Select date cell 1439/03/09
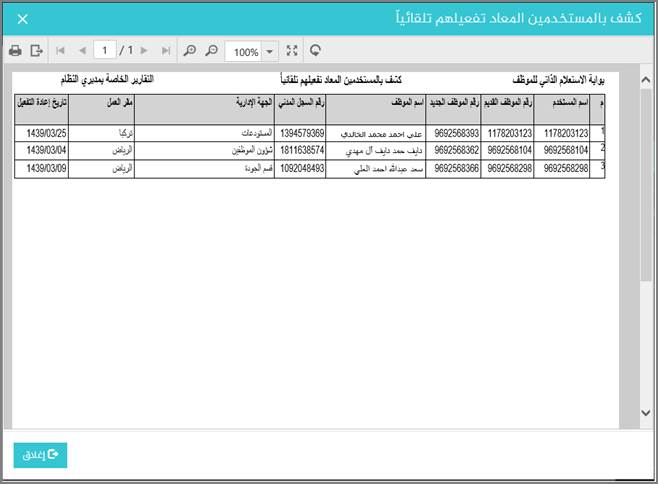Viewport: 658px width, 484px height. pos(42,169)
